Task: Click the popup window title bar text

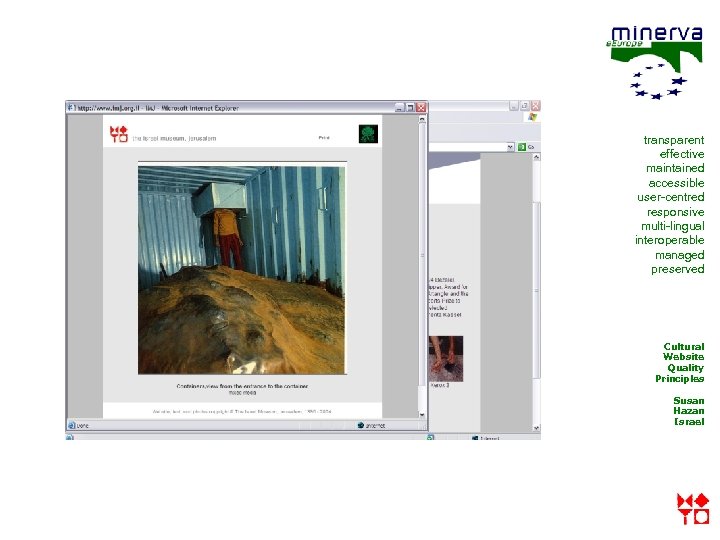Action: click(158, 108)
